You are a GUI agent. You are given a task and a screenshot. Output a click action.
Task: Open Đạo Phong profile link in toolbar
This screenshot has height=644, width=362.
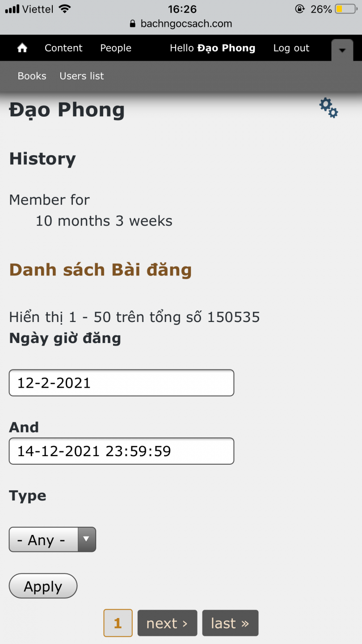tap(226, 48)
